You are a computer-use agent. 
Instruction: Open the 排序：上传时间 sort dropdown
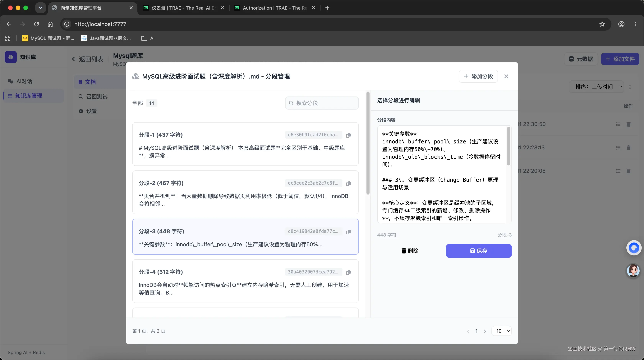click(x=597, y=87)
